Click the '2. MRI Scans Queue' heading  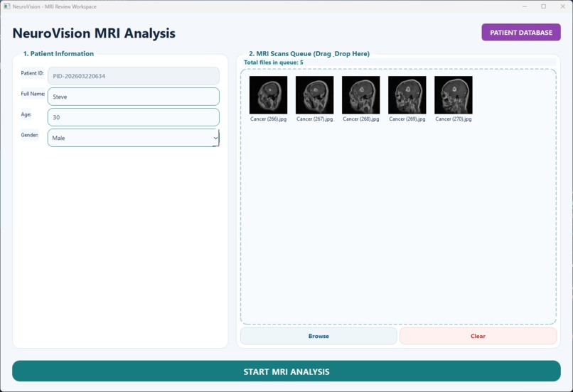pyautogui.click(x=309, y=54)
